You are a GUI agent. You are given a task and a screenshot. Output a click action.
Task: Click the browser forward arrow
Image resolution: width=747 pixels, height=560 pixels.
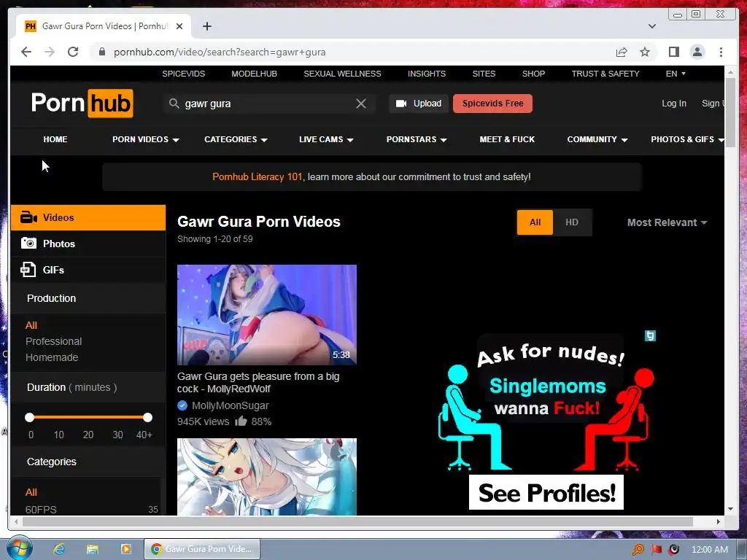coord(50,52)
